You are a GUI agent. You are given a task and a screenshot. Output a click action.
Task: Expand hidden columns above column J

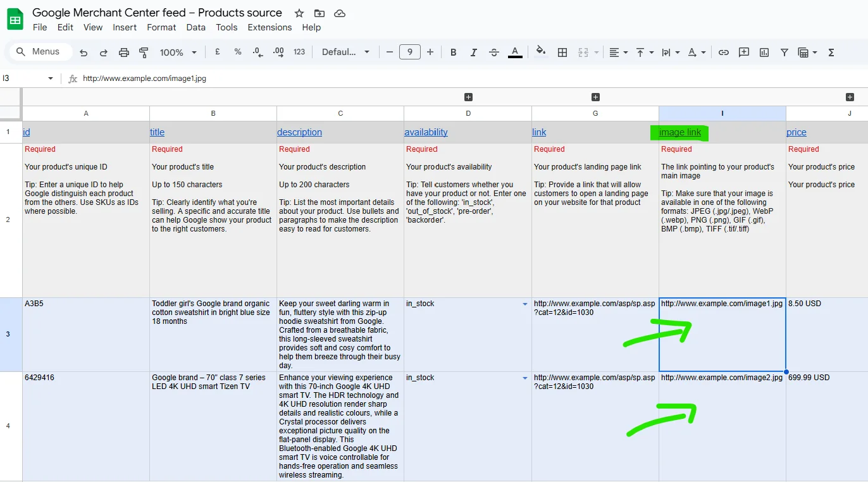coord(850,97)
